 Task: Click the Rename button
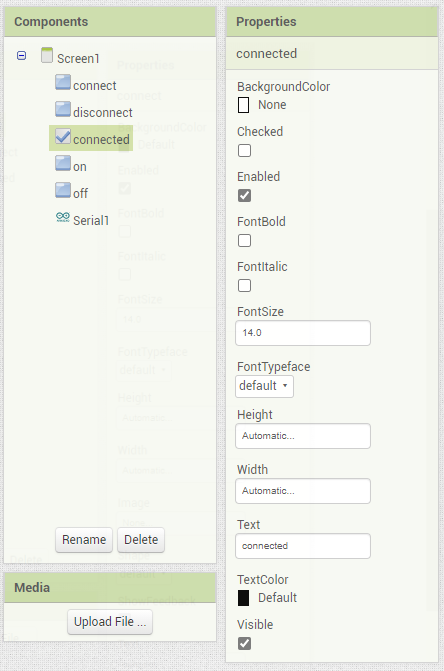point(84,540)
